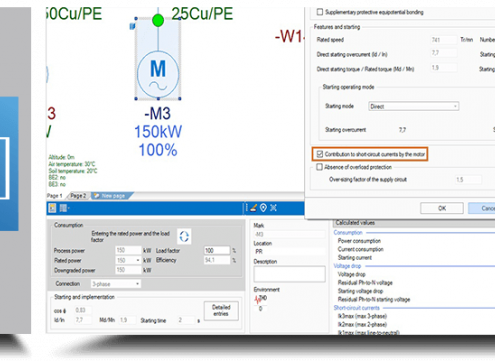Uncheck Contribution to short-circuit currents by motor

click(320, 154)
